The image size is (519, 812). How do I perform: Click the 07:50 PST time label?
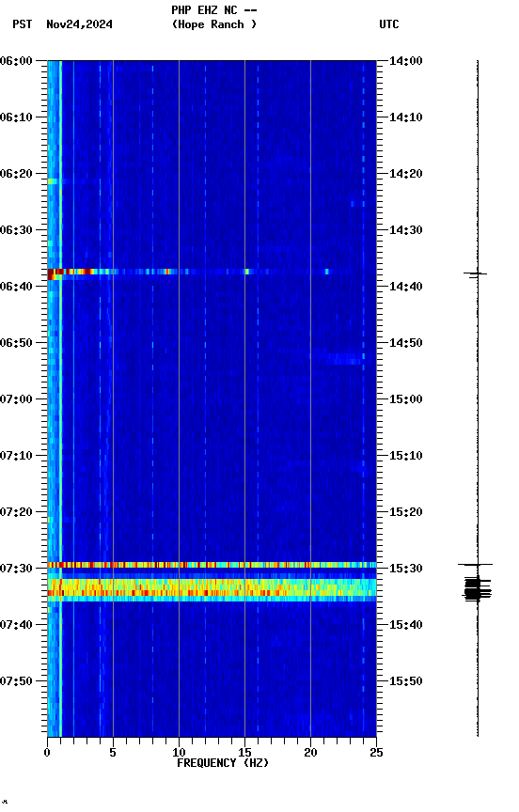point(16,681)
